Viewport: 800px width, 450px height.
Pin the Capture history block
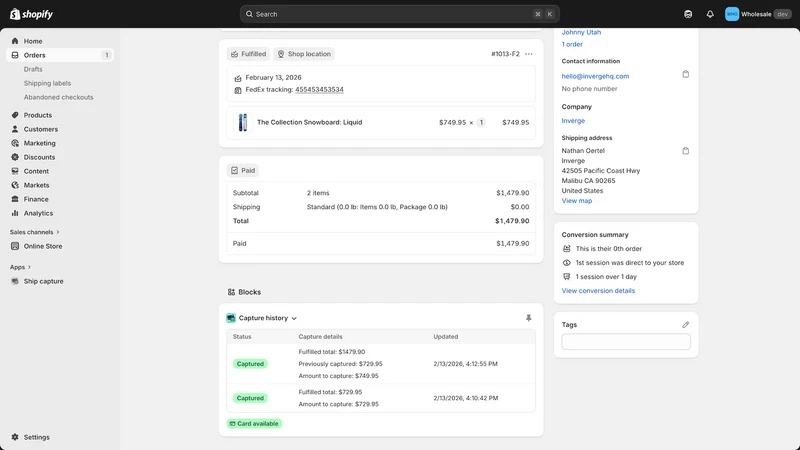tap(529, 318)
